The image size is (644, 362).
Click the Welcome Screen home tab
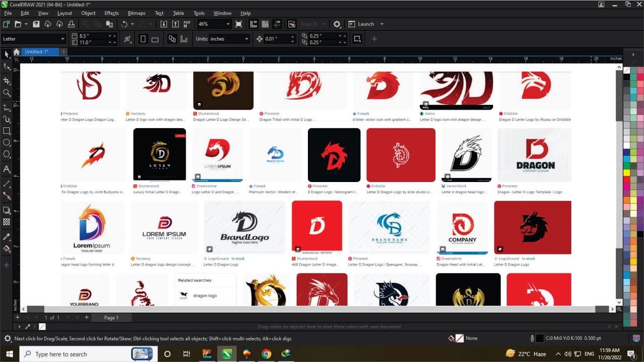tap(17, 52)
